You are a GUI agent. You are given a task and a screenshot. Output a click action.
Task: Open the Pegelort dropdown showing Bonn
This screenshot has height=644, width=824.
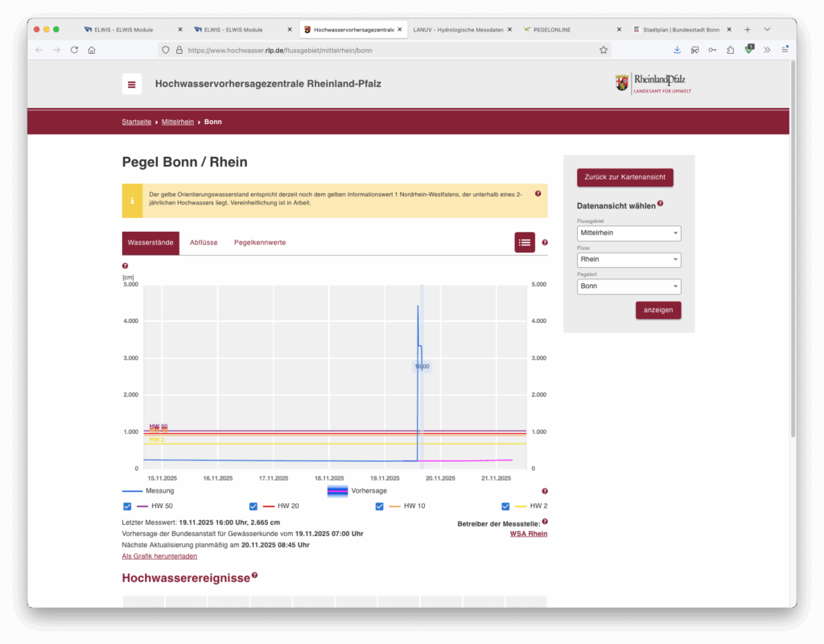(x=629, y=287)
